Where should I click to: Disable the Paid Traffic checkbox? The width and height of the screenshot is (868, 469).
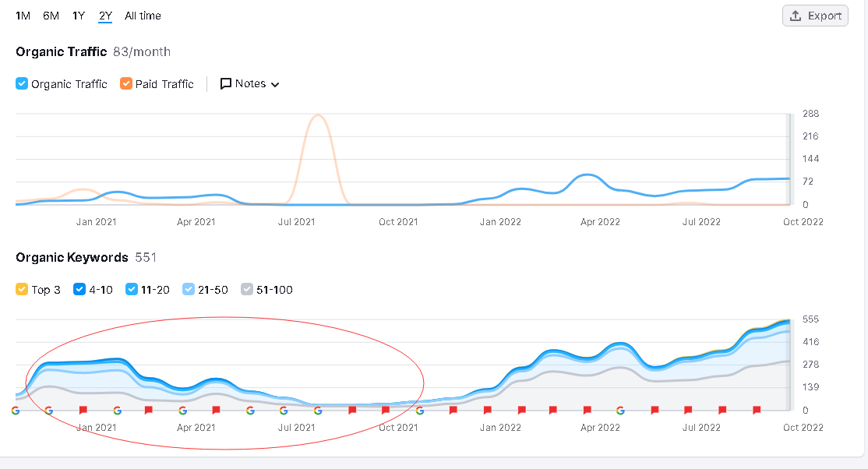point(126,83)
